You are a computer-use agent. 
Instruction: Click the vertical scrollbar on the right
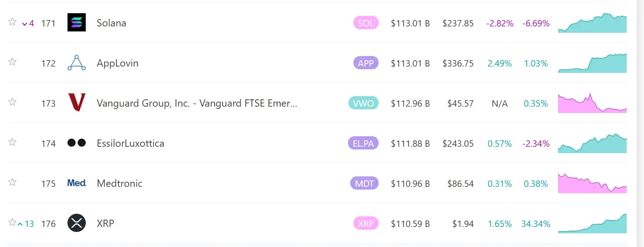(x=640, y=123)
